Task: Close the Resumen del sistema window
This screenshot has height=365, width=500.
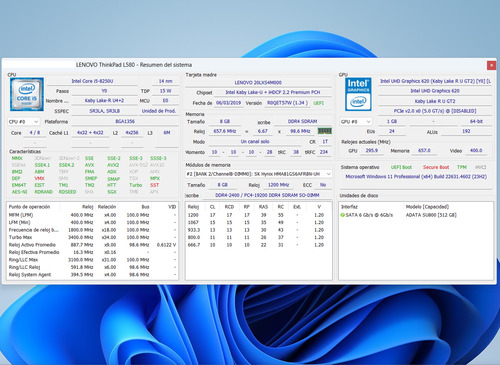Action: click(x=491, y=65)
